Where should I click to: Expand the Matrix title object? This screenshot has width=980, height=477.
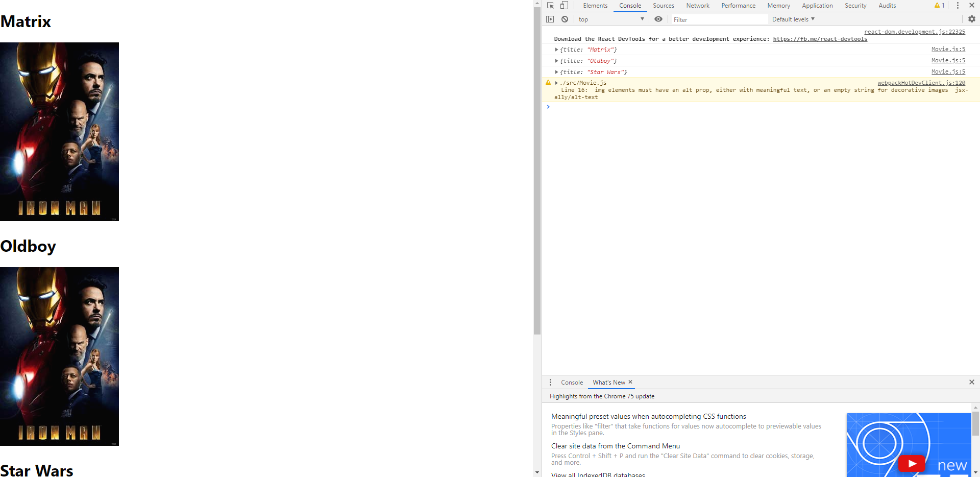click(x=556, y=50)
